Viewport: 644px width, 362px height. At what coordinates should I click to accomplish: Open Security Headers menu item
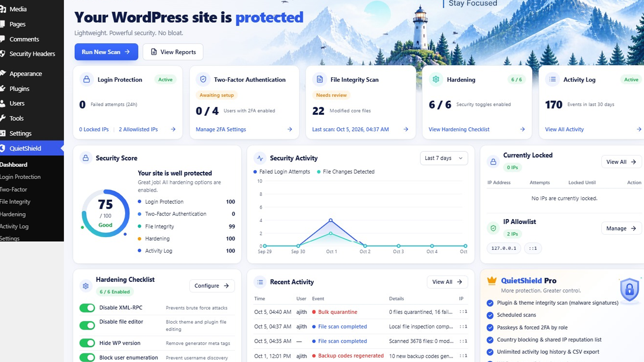pyautogui.click(x=32, y=53)
